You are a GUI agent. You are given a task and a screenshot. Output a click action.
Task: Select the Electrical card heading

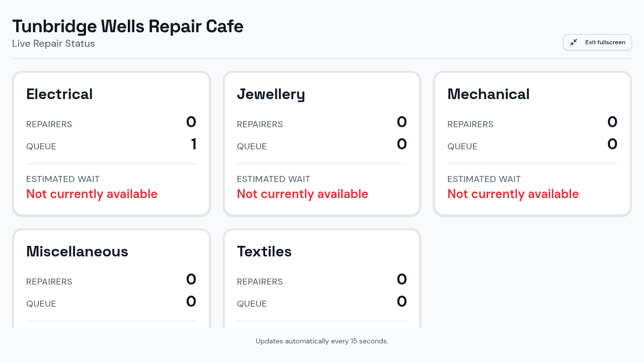pos(59,94)
